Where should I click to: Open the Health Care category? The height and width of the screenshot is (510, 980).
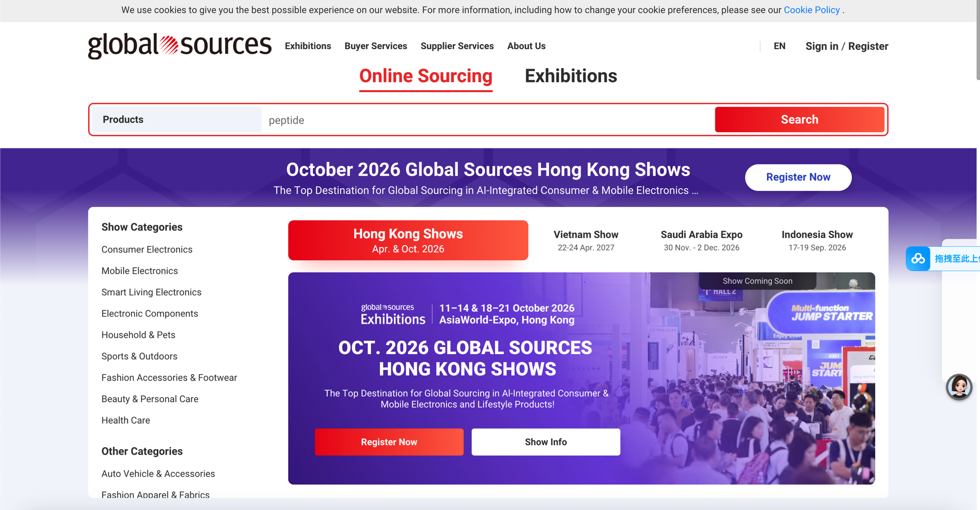(x=126, y=420)
